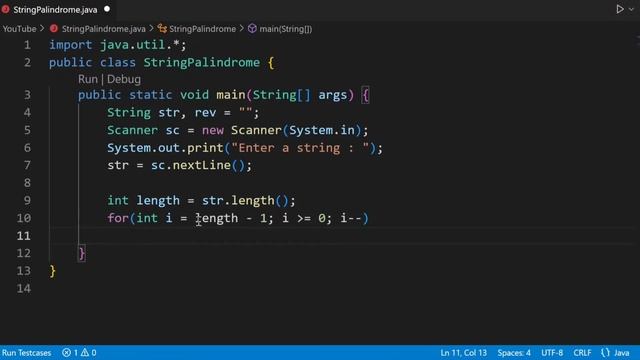Viewport: 640px width, 360px height.
Task: Click line number 10 in the gutter
Action: (24, 218)
